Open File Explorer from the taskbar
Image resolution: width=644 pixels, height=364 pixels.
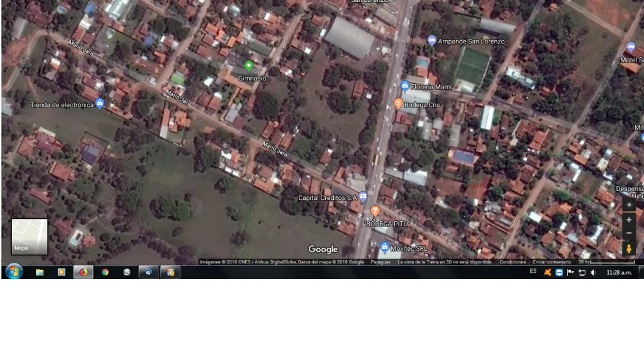coord(40,272)
